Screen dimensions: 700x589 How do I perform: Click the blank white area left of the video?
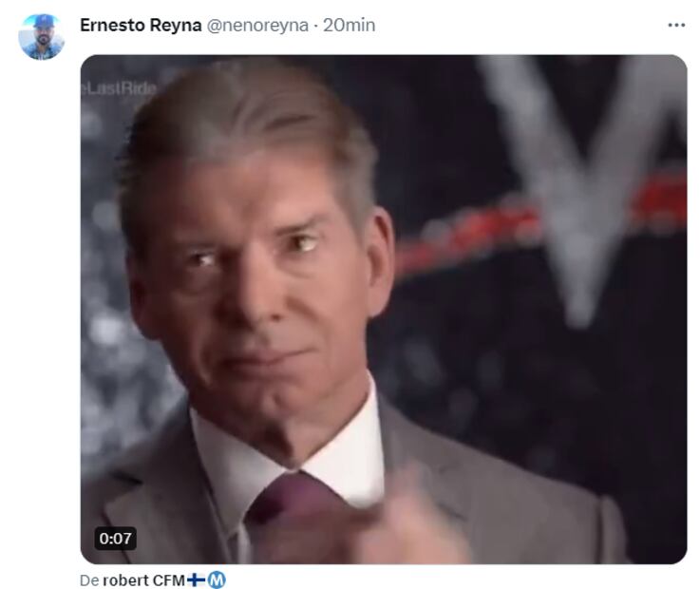coord(40,313)
